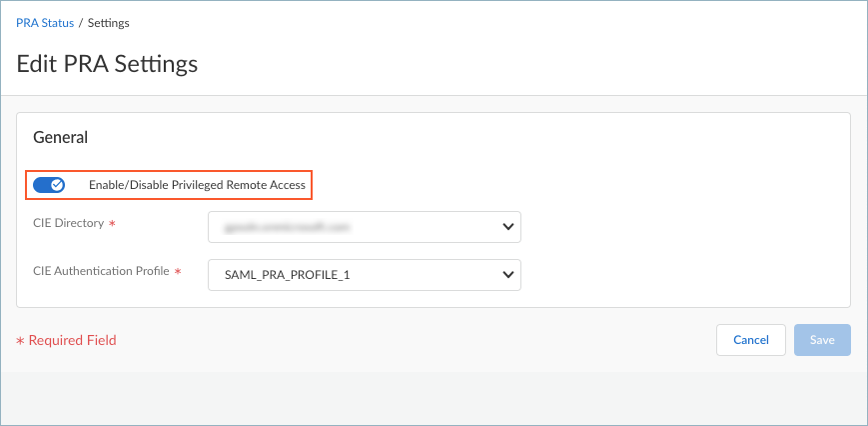This screenshot has height=426, width=868.
Task: Click the General section heading
Action: [61, 137]
